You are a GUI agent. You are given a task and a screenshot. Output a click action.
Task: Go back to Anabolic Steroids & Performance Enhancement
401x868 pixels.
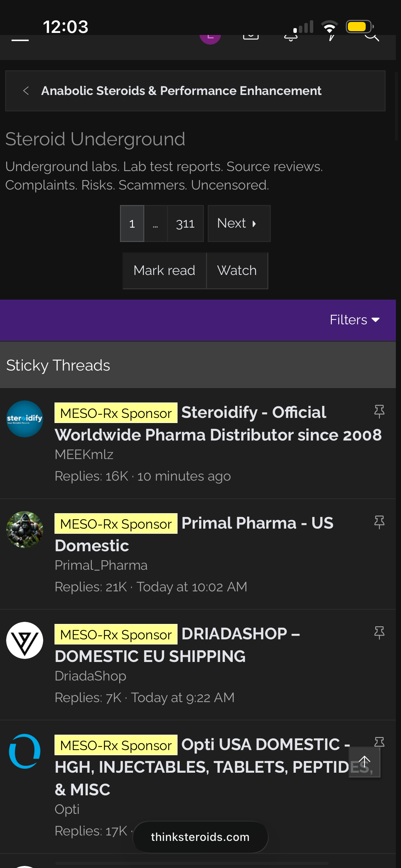(x=181, y=91)
